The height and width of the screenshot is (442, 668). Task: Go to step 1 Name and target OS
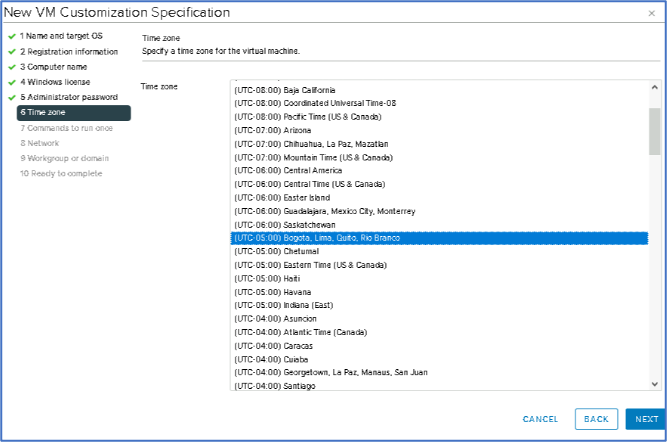(x=61, y=36)
